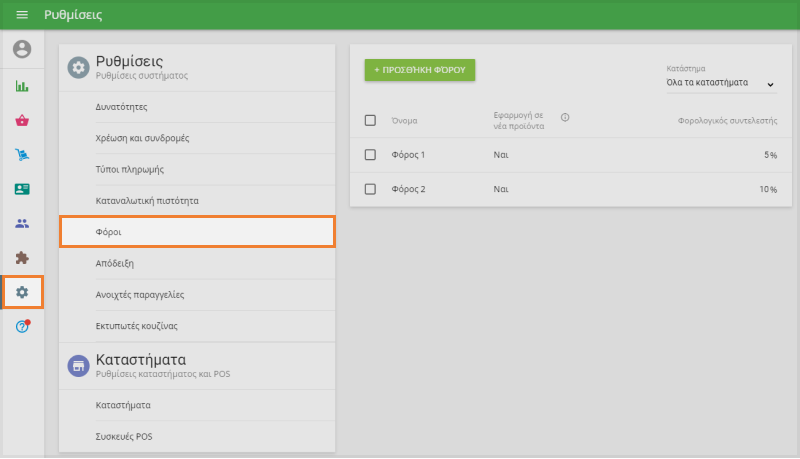Open the employees ID card icon

(x=22, y=189)
